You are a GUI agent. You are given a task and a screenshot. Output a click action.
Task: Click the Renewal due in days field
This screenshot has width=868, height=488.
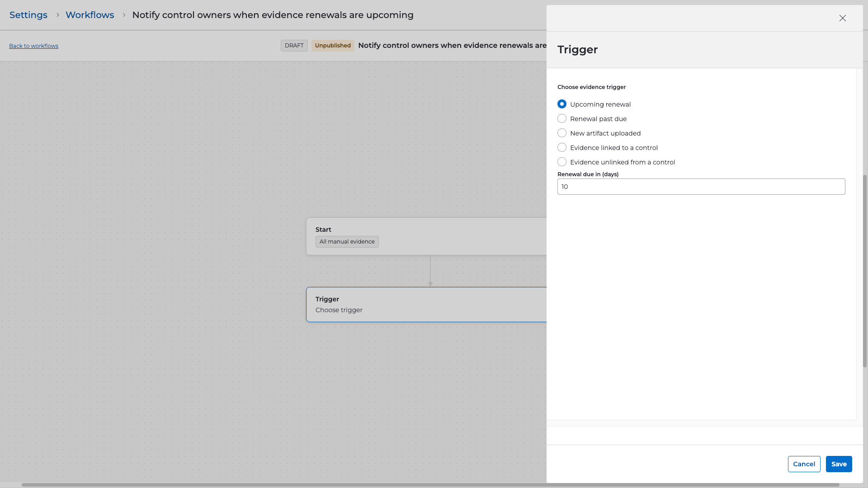(x=701, y=187)
